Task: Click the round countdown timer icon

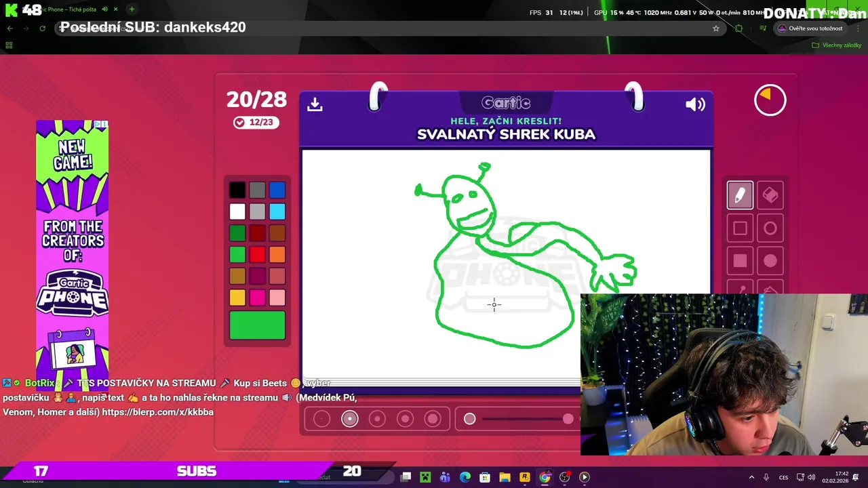Action: (770, 100)
